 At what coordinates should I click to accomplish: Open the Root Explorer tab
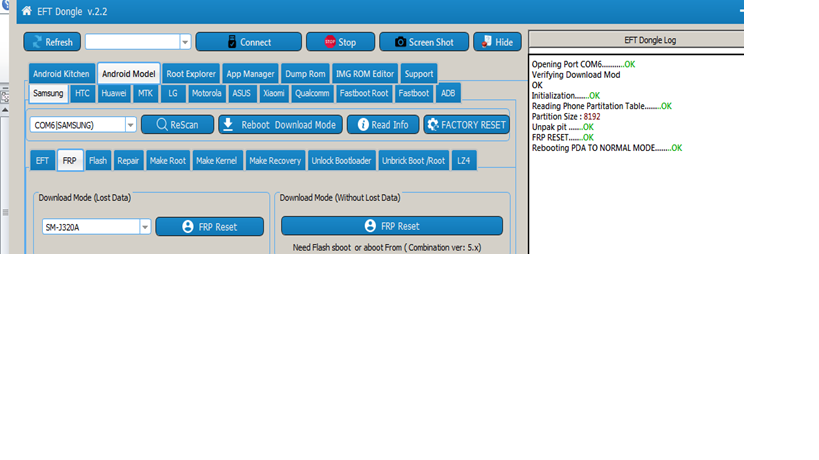tap(191, 74)
